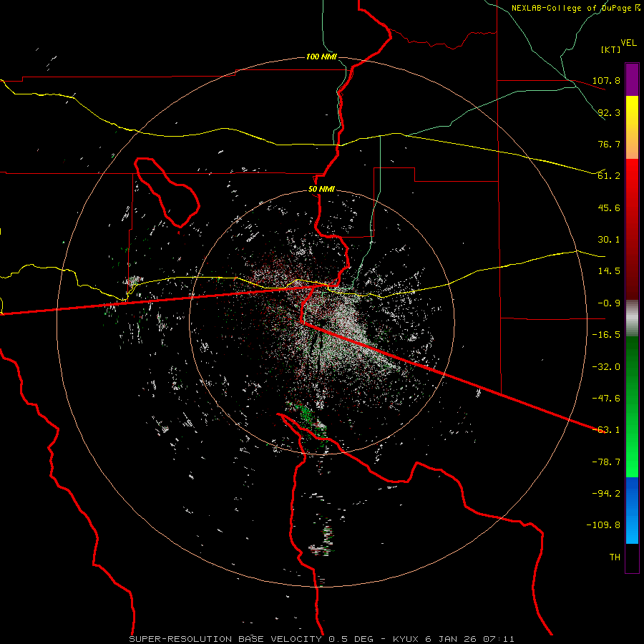The height and width of the screenshot is (644, 644).
Task: Select the 76.7 velocity scale value
Action: point(609,144)
